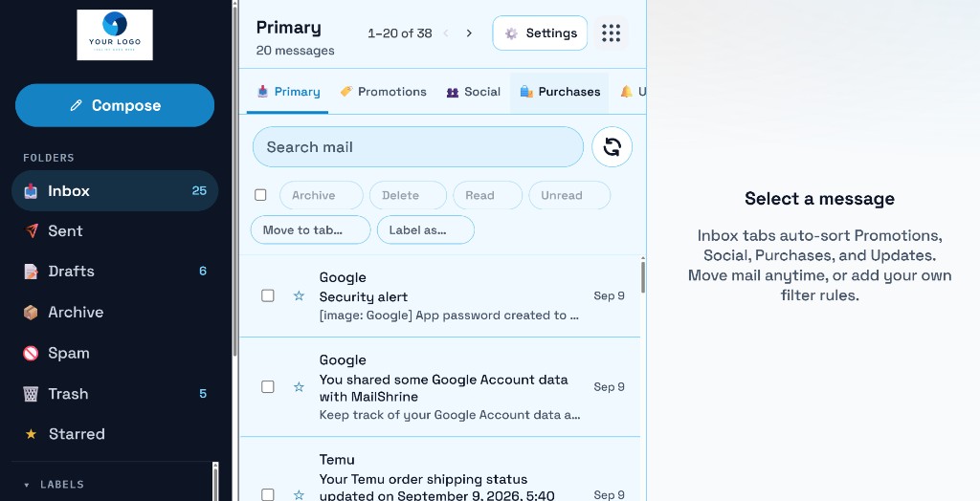
Task: Open the Temu order shipping status email
Action: [440, 469]
